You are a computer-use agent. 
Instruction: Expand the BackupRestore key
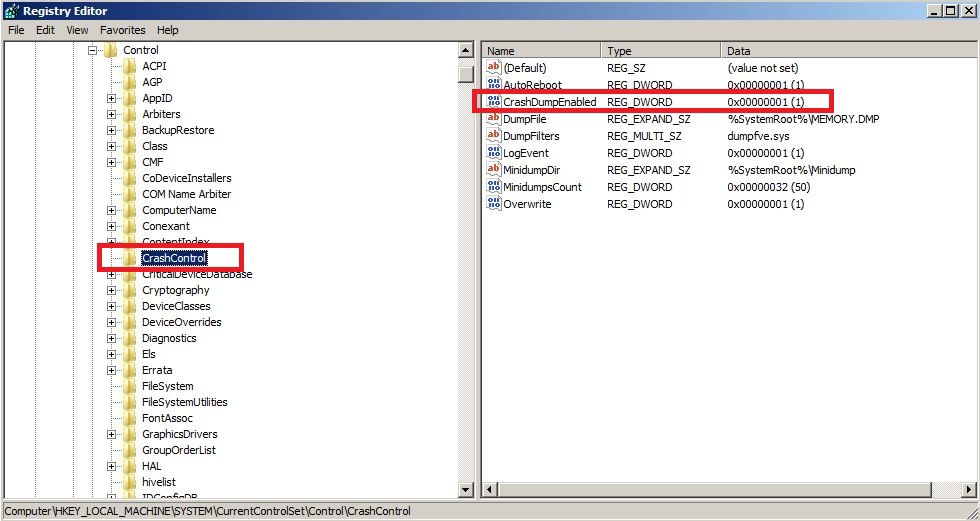point(111,131)
